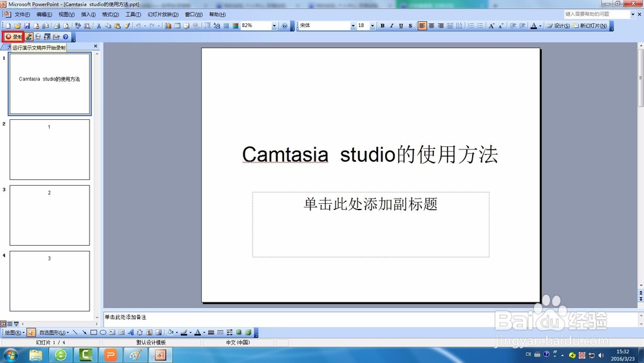Increase font size with large A
This screenshot has height=363, width=644.
tap(491, 26)
